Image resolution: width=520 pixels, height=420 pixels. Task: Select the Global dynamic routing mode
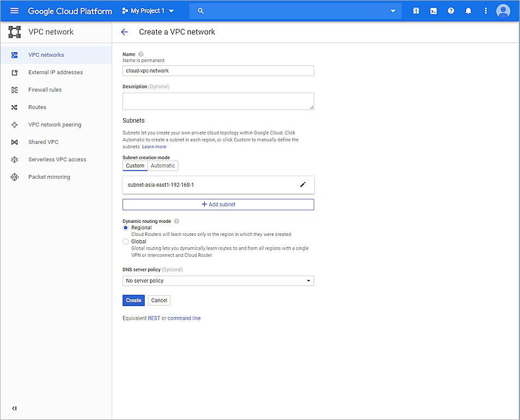pos(126,241)
